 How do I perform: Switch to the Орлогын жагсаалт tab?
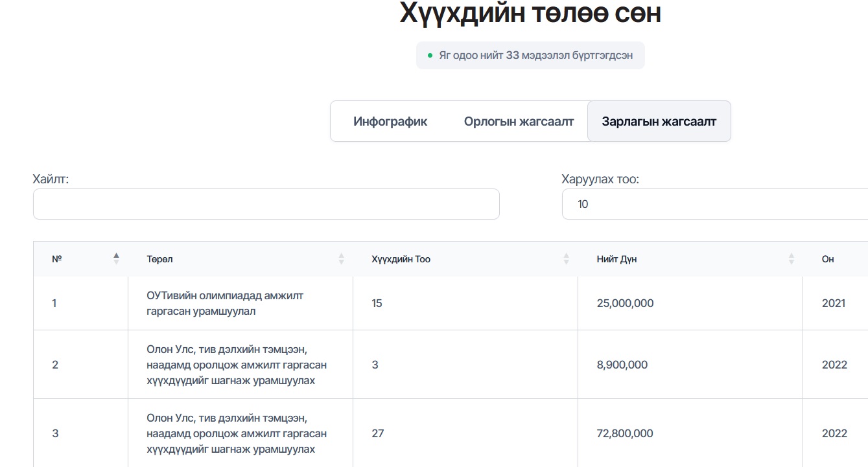(519, 121)
